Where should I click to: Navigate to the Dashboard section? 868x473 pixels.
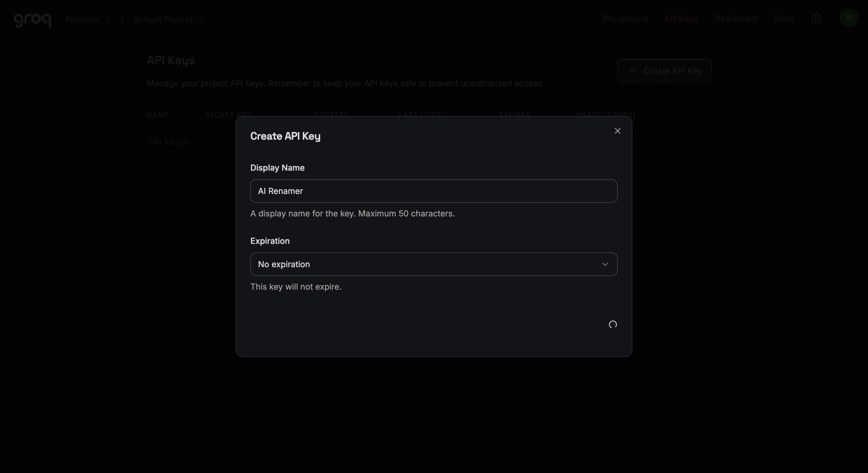[736, 19]
